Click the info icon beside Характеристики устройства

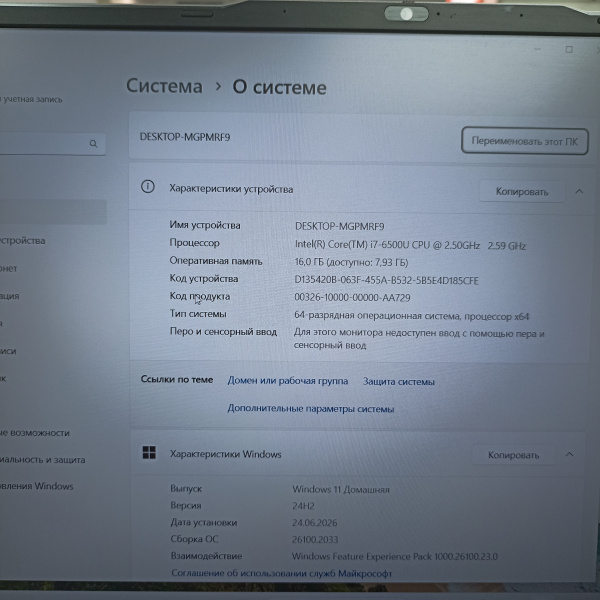click(x=148, y=187)
